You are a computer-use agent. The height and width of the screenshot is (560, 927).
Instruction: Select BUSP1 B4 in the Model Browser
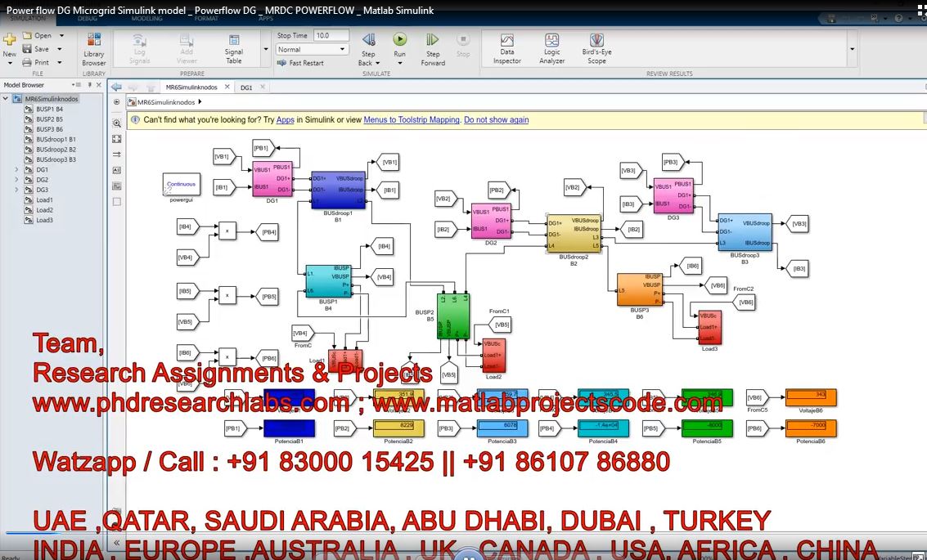[49, 109]
